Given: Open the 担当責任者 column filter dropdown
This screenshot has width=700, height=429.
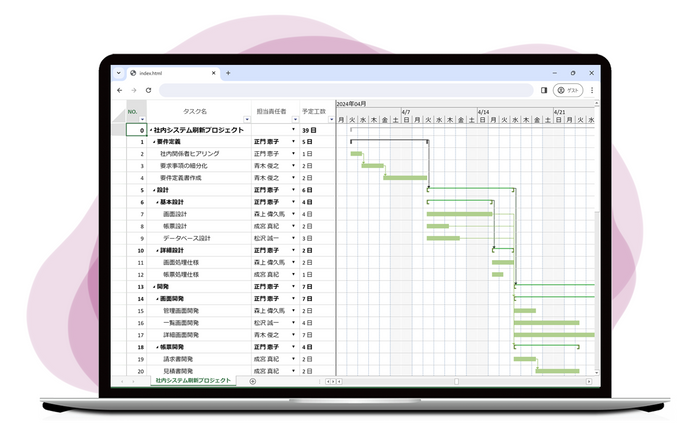Looking at the screenshot, I should [293, 119].
